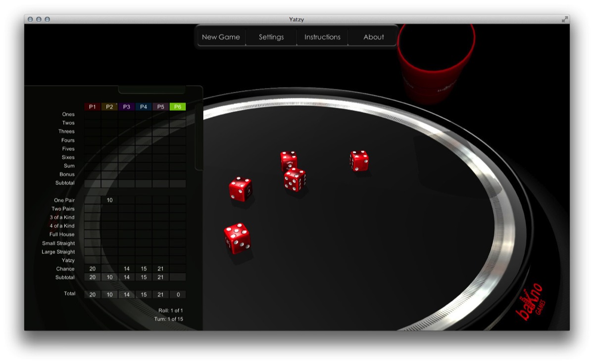Click the Sum row label
594x364 pixels.
(x=69, y=166)
